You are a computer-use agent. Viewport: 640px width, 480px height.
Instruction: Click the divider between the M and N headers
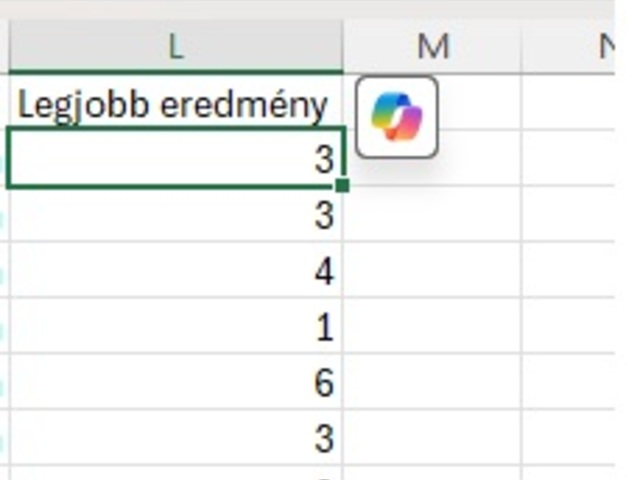point(522,47)
